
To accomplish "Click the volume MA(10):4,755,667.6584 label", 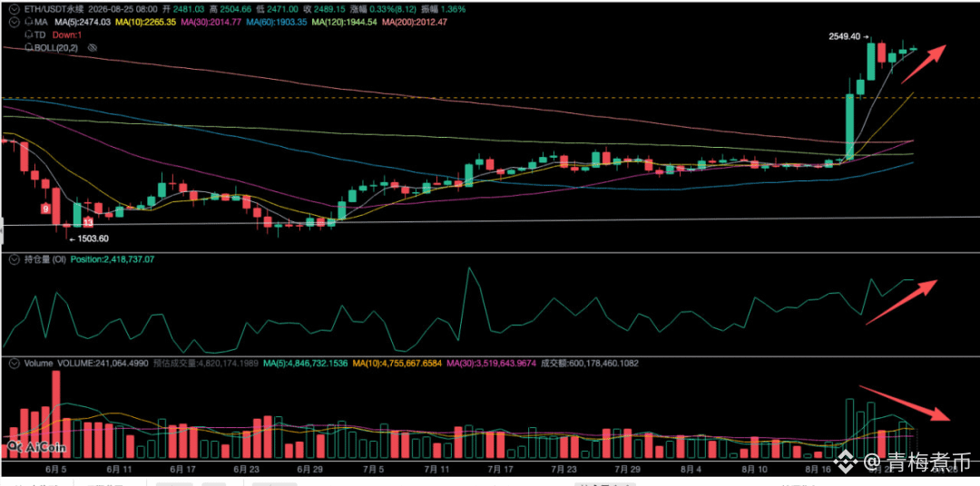I will [397, 363].
